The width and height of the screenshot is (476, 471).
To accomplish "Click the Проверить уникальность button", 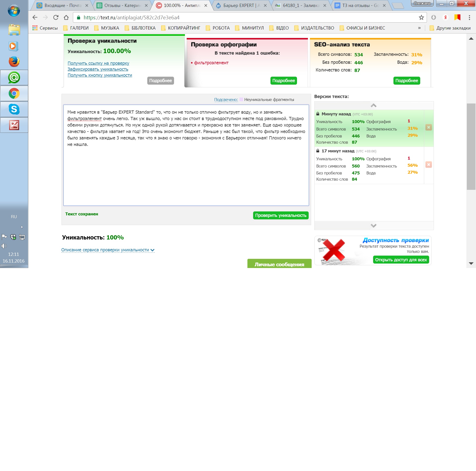I will coord(281,215).
